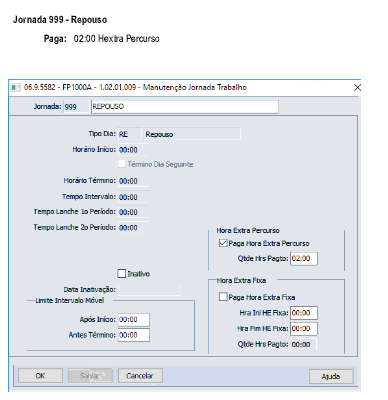Screen dimensions: 388x400
Task: Click the Jornada code field 999
Action: [76, 107]
